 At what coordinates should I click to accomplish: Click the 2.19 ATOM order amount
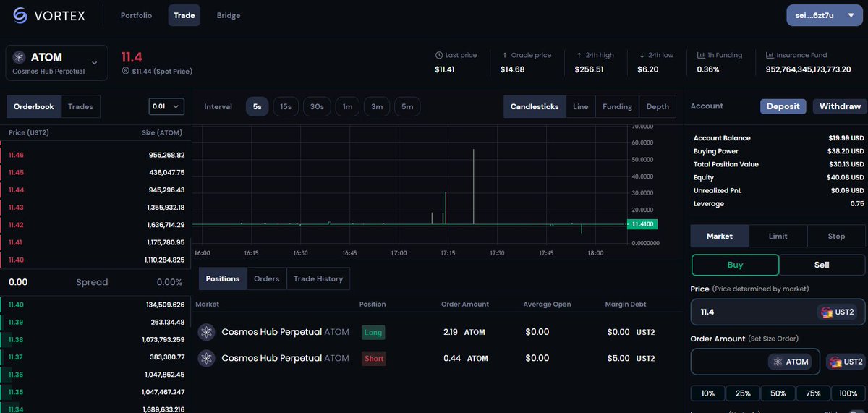(x=464, y=332)
